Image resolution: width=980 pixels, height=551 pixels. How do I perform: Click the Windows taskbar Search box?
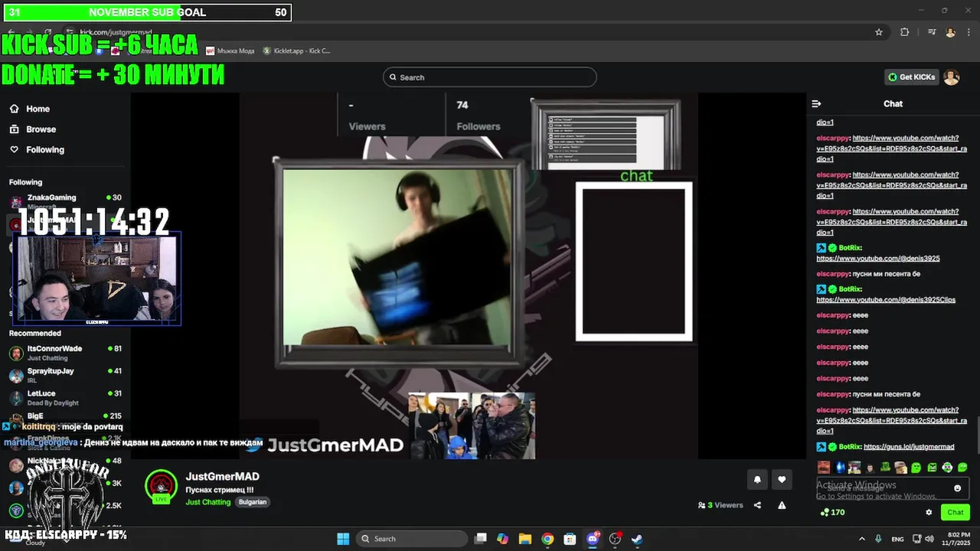pyautogui.click(x=412, y=539)
